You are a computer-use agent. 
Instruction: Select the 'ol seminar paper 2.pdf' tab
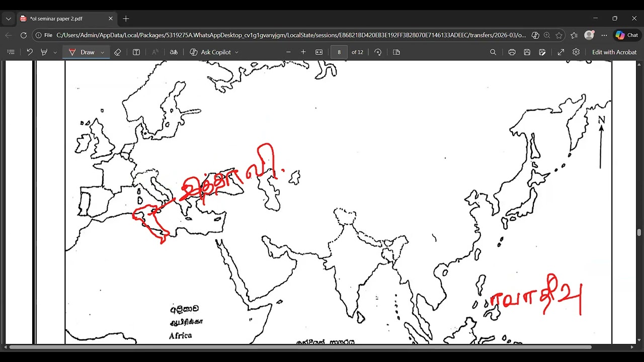point(67,19)
